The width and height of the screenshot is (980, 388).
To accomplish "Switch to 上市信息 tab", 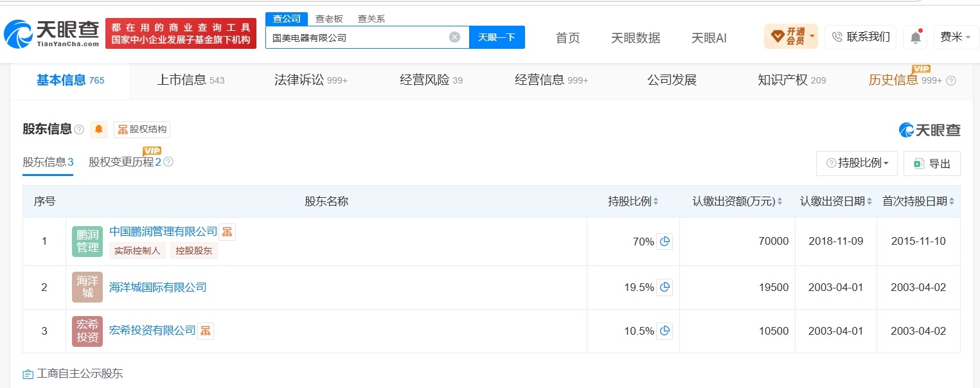I will tap(191, 80).
